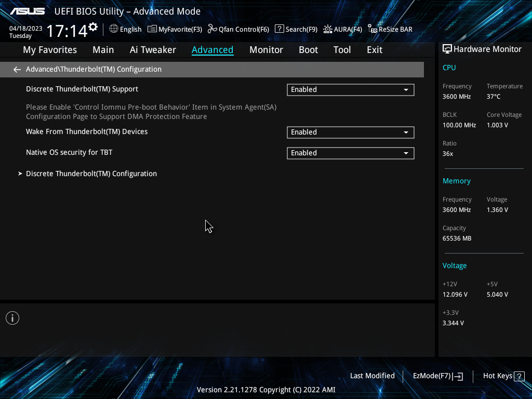
Task: Click the Iommu Pre-boot Behavior notice text
Action: 151,112
